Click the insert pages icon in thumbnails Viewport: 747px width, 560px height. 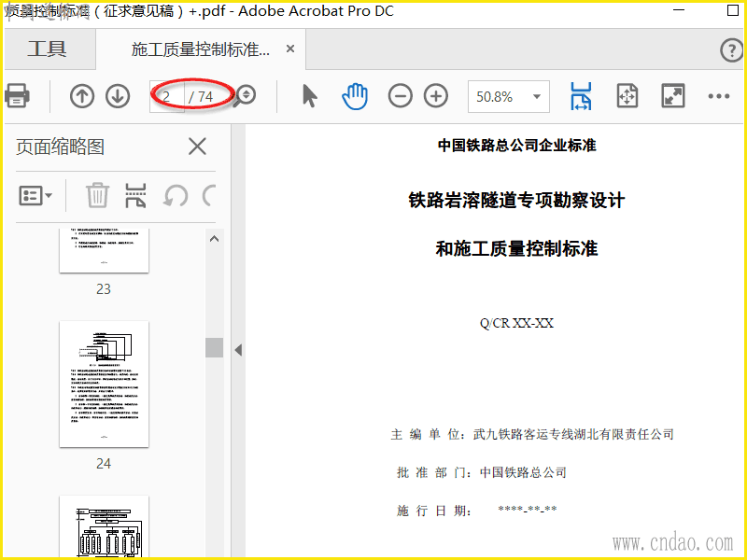(x=135, y=196)
